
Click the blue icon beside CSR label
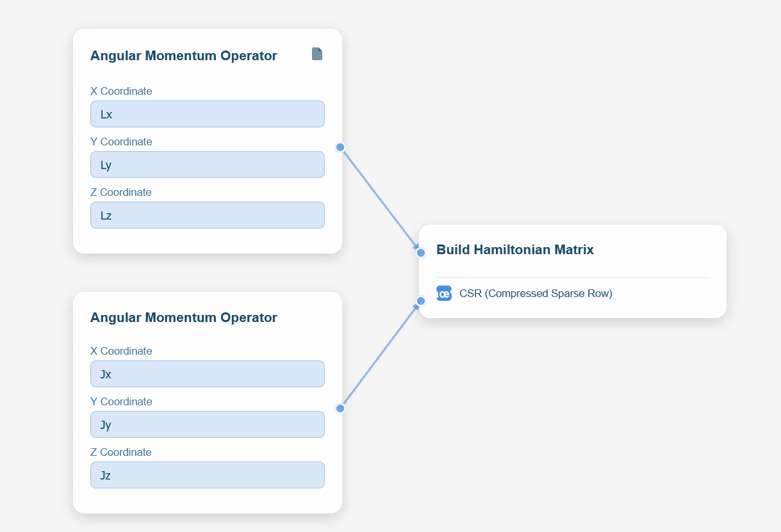click(x=443, y=293)
